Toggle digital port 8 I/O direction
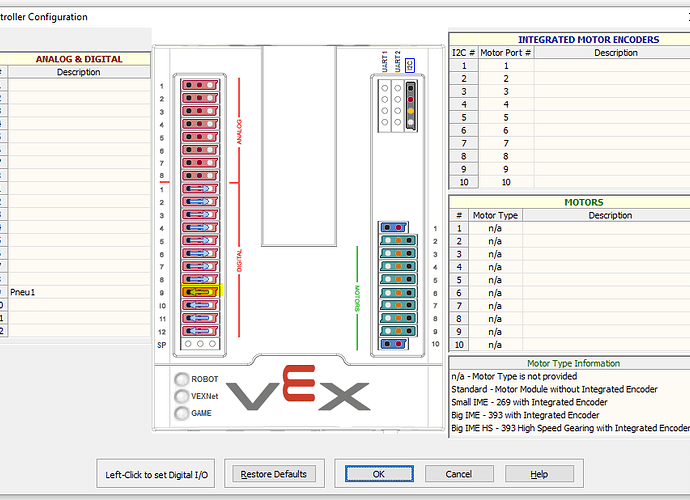Screen dimensions: 690x500 (x=200, y=279)
